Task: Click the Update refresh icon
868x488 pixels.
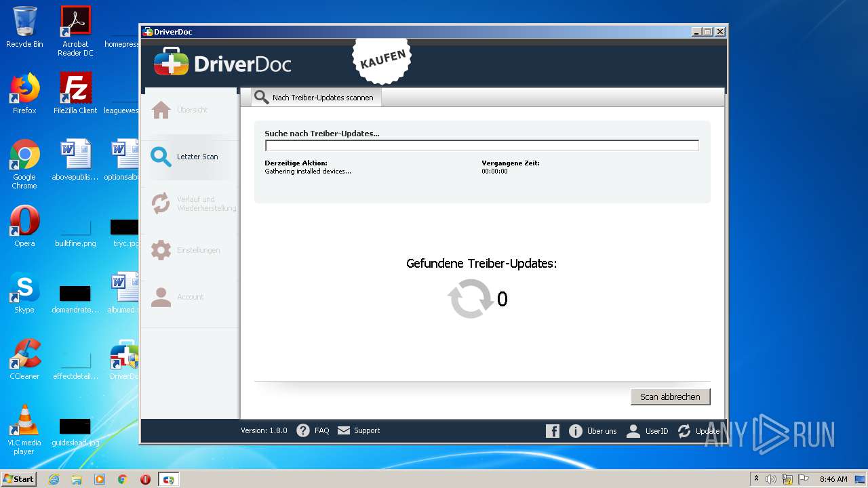Action: tap(684, 431)
